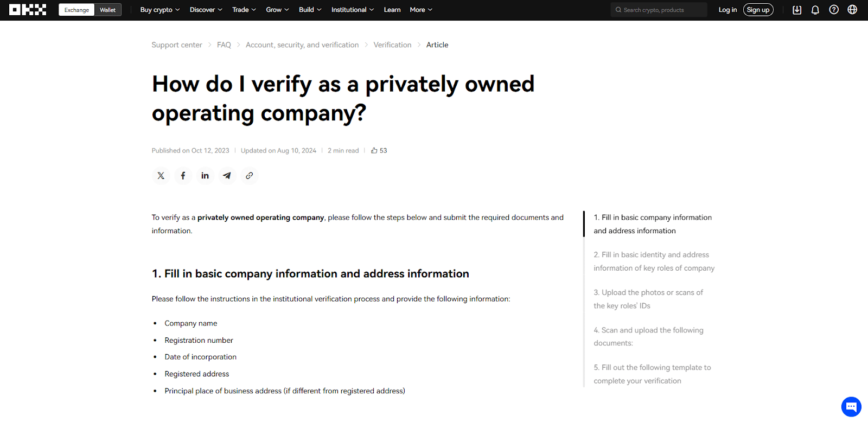This screenshot has width=868, height=422.
Task: Click the Search crypto, products field
Action: (659, 10)
